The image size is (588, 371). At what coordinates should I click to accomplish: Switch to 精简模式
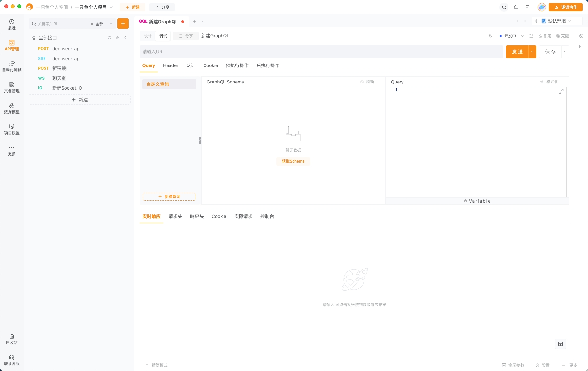(156, 365)
